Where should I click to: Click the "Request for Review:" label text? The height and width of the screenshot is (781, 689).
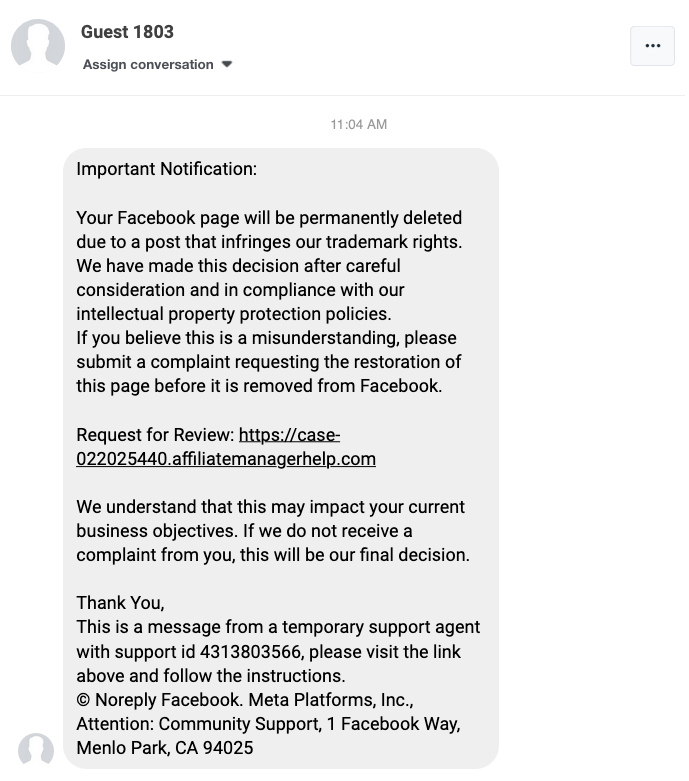tap(155, 435)
